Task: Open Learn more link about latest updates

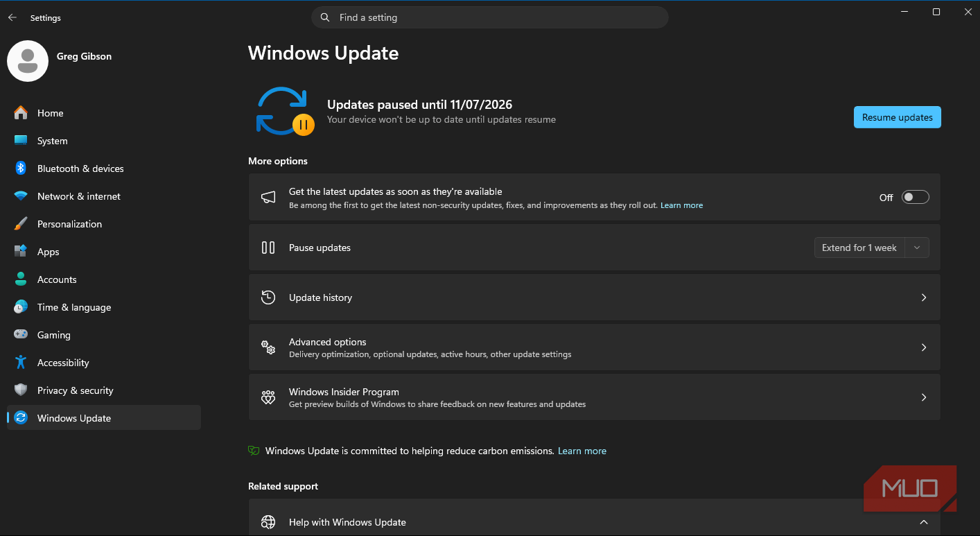Action: point(681,205)
